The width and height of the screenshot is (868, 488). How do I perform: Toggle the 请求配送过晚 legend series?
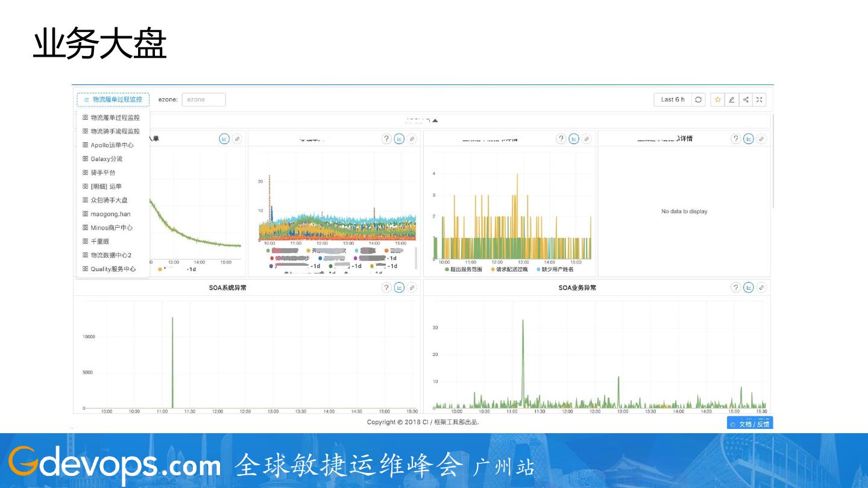coord(509,269)
